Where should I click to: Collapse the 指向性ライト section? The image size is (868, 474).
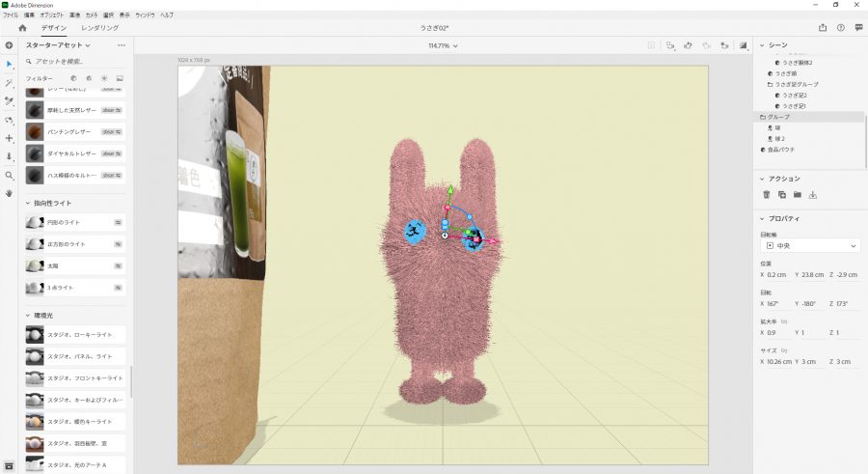coord(26,204)
